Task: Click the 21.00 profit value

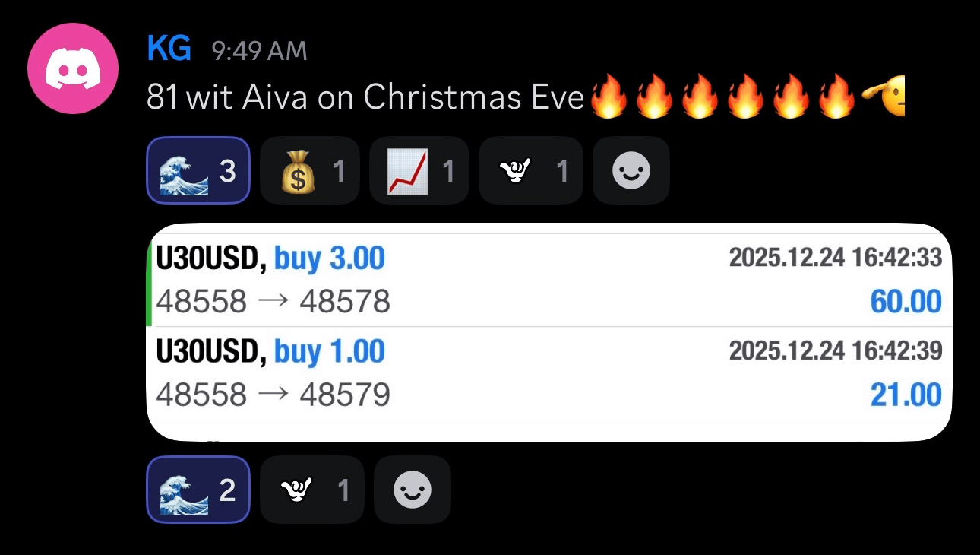Action: tap(906, 395)
